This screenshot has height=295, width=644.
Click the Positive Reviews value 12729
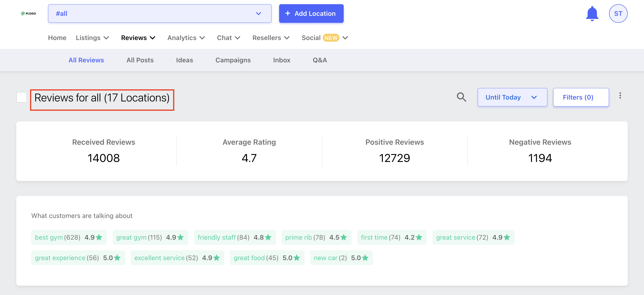(394, 158)
